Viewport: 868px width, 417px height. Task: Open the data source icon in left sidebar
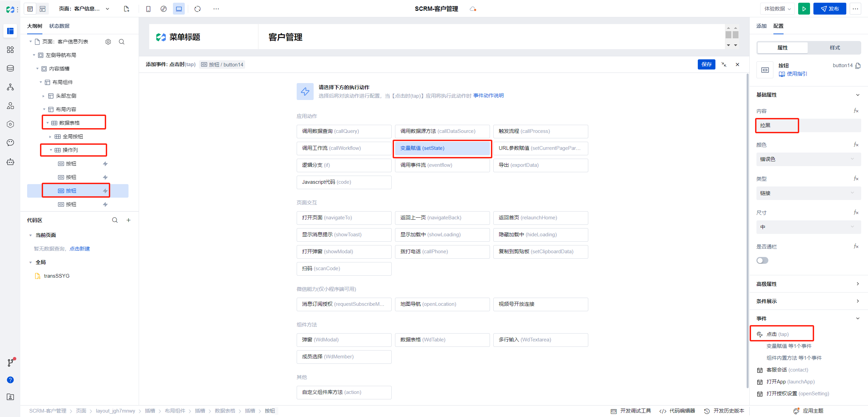tap(10, 68)
